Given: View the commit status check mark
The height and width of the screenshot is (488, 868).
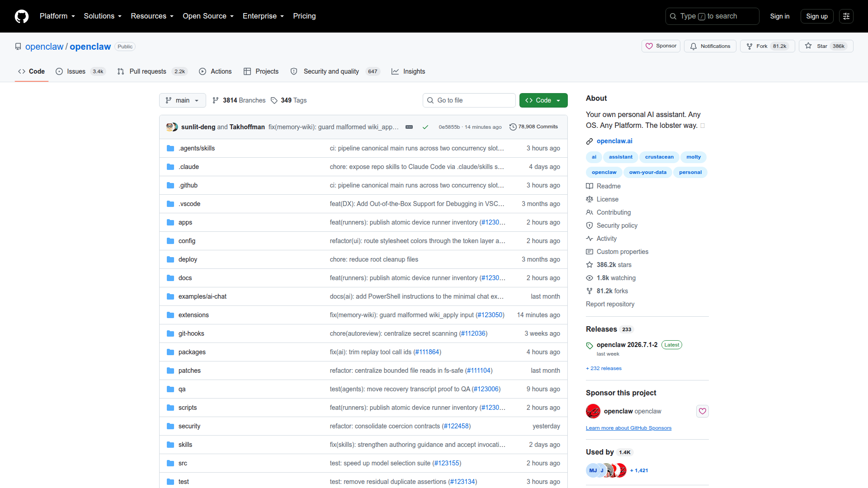Looking at the screenshot, I should [x=425, y=127].
